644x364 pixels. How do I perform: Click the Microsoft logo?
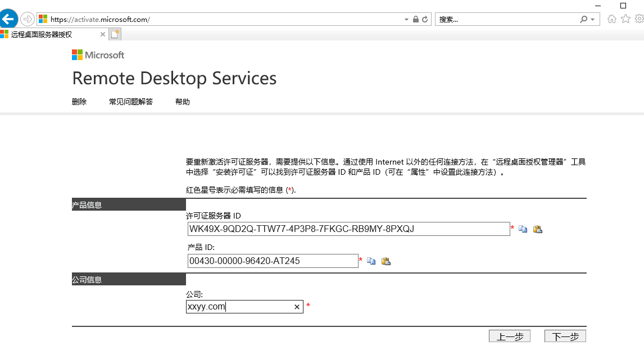(x=98, y=54)
